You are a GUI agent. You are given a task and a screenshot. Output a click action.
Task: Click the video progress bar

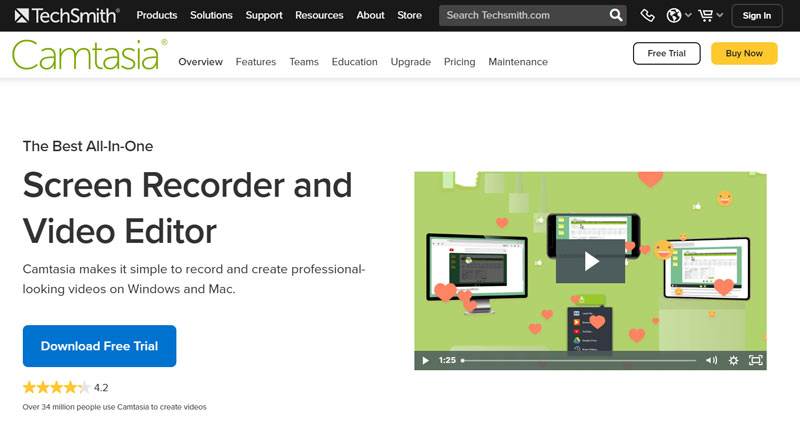coord(579,361)
